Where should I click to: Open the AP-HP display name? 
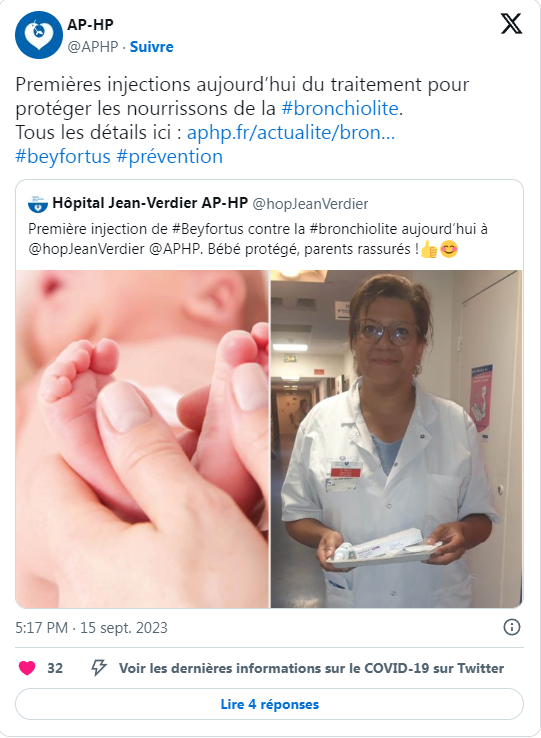coord(90,24)
